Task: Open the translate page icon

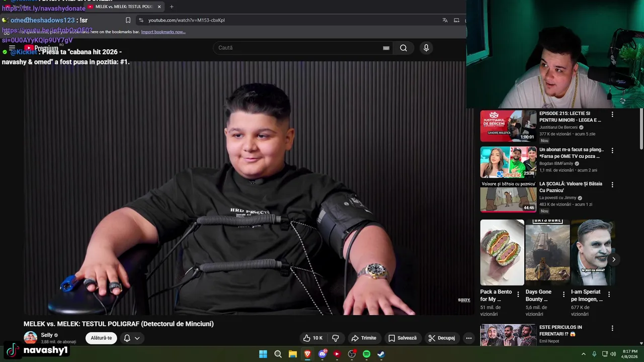Action: 445,20
